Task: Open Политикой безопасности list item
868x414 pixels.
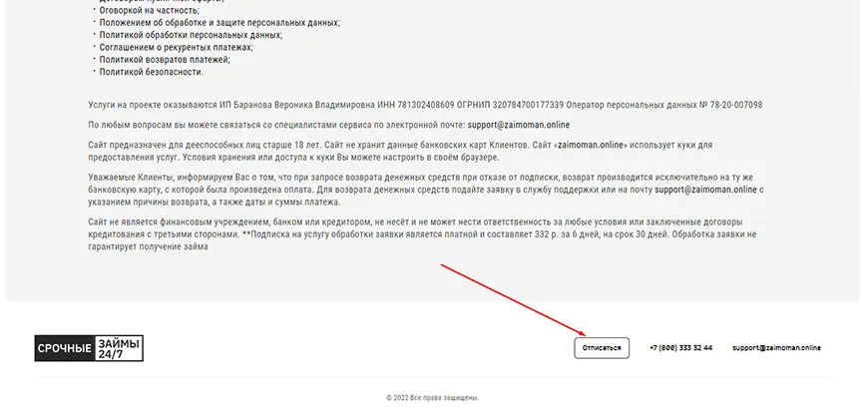Action: [x=151, y=72]
